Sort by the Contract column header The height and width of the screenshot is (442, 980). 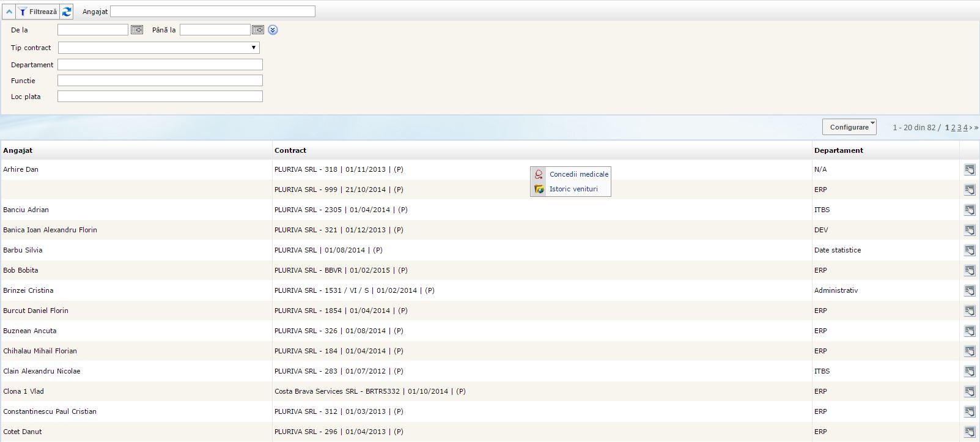tap(290, 150)
